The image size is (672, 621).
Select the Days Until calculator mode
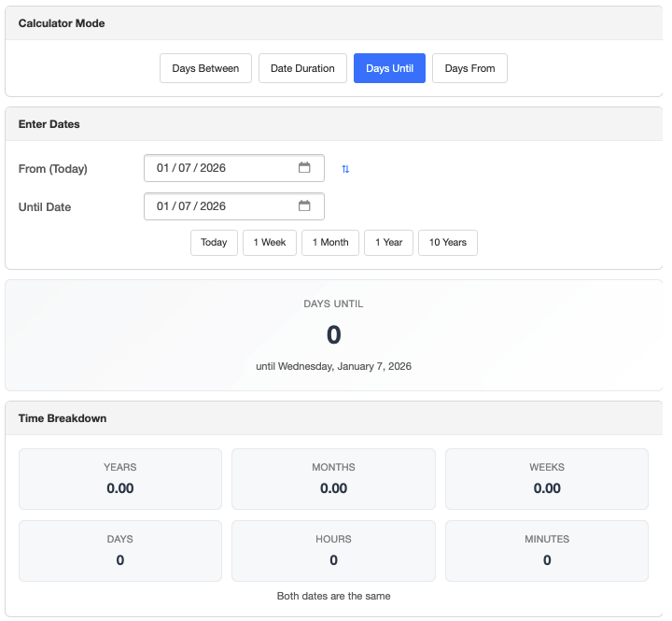[389, 68]
